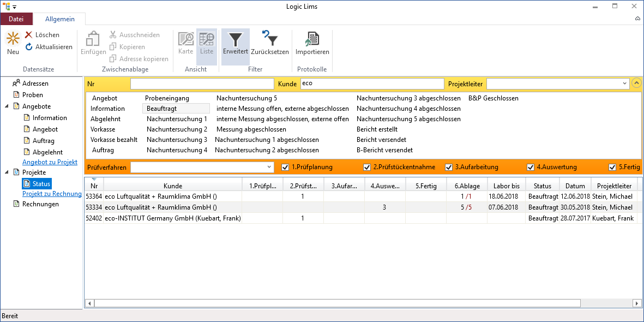Select the Probeneingang status filter
This screenshot has width=644, height=322.
tap(167, 98)
